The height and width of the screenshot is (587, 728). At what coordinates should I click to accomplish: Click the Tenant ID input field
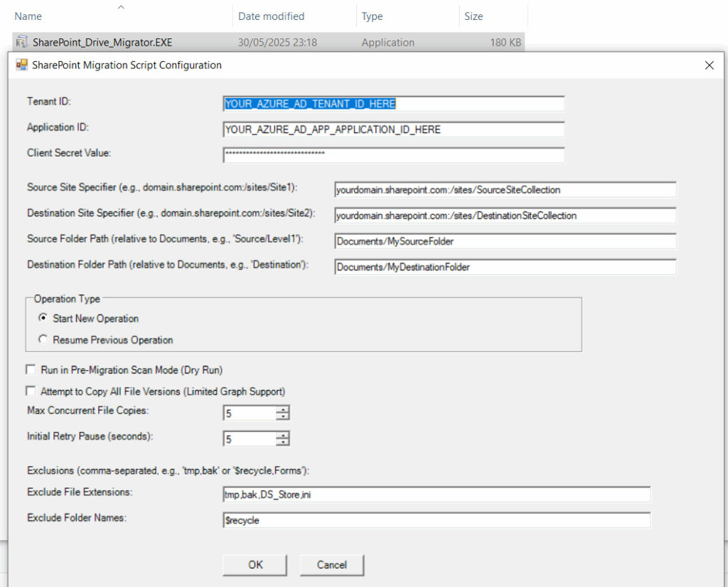tap(393, 104)
